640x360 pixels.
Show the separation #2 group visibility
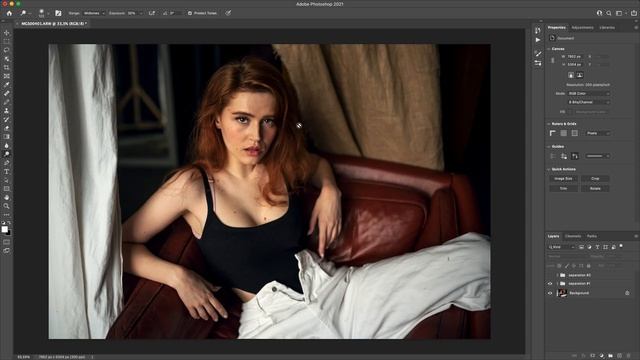point(550,275)
